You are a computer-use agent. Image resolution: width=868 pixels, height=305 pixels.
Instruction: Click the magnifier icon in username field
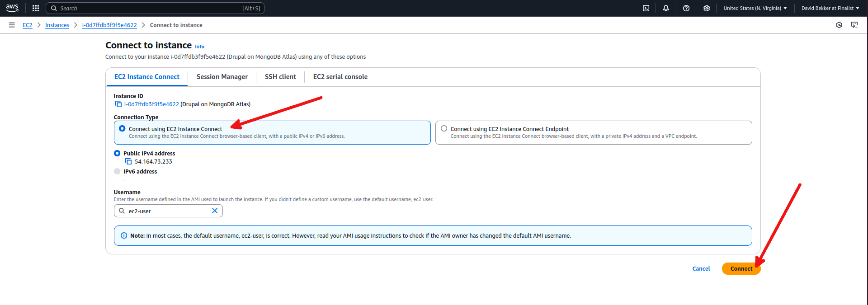(x=122, y=211)
